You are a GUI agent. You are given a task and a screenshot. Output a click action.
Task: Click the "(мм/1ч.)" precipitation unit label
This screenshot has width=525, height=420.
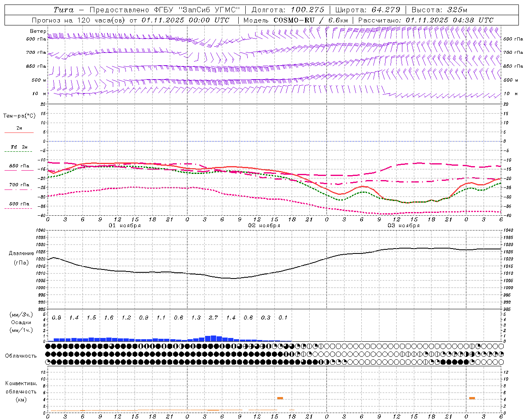pyautogui.click(x=21, y=330)
